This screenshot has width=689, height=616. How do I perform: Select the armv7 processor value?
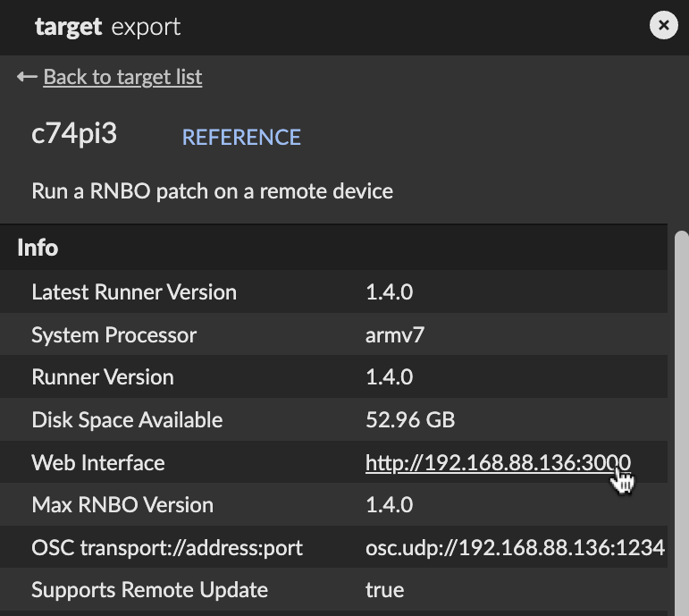(x=395, y=335)
